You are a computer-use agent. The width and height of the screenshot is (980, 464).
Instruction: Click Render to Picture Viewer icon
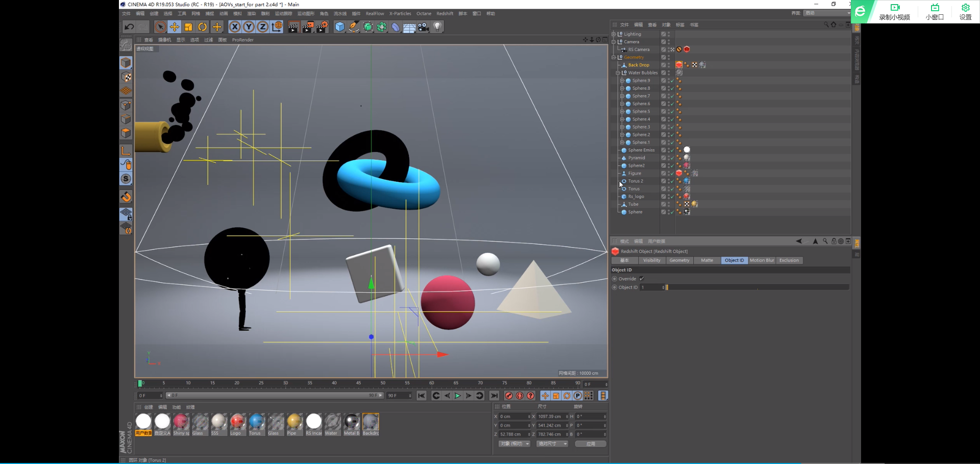pyautogui.click(x=307, y=27)
